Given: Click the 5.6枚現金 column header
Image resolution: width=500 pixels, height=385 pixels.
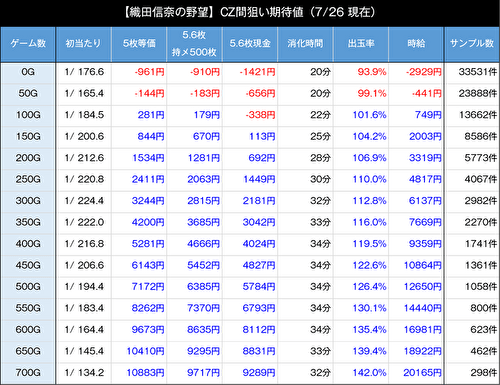Looking at the screenshot, I should pos(250,44).
